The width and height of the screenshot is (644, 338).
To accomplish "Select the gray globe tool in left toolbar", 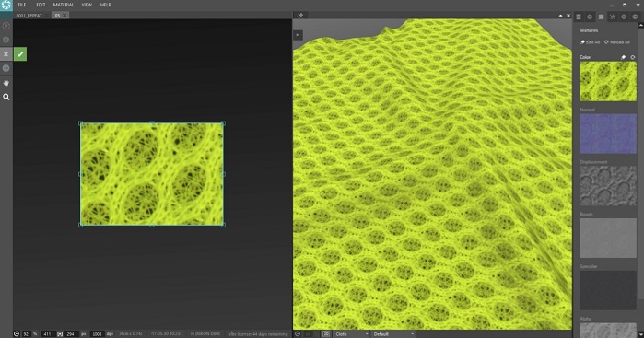I will pos(6,68).
